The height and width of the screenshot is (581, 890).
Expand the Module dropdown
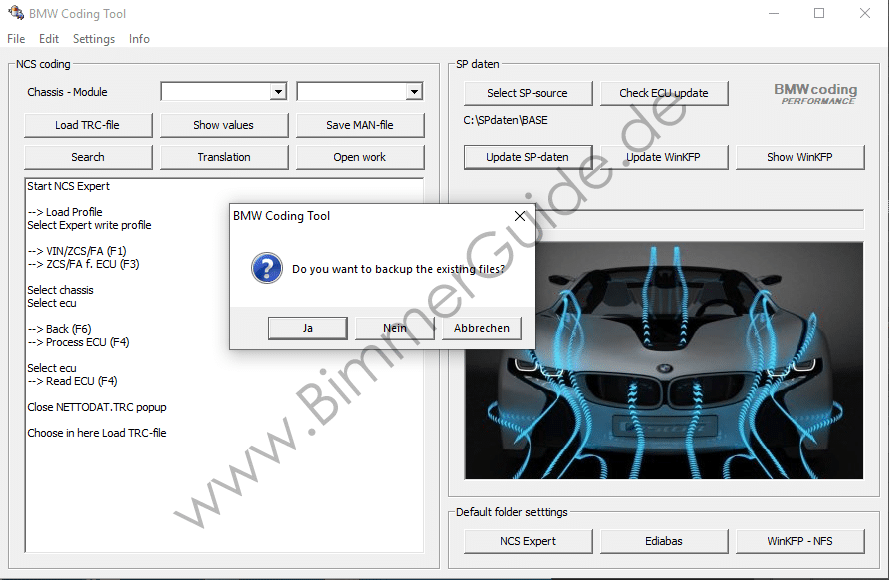click(x=413, y=92)
